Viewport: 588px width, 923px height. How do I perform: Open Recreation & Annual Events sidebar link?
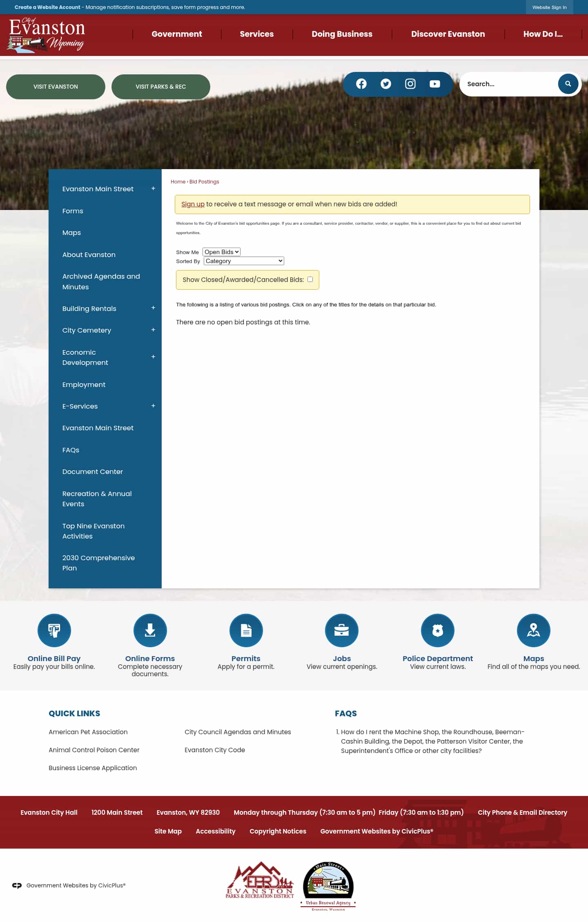(97, 499)
